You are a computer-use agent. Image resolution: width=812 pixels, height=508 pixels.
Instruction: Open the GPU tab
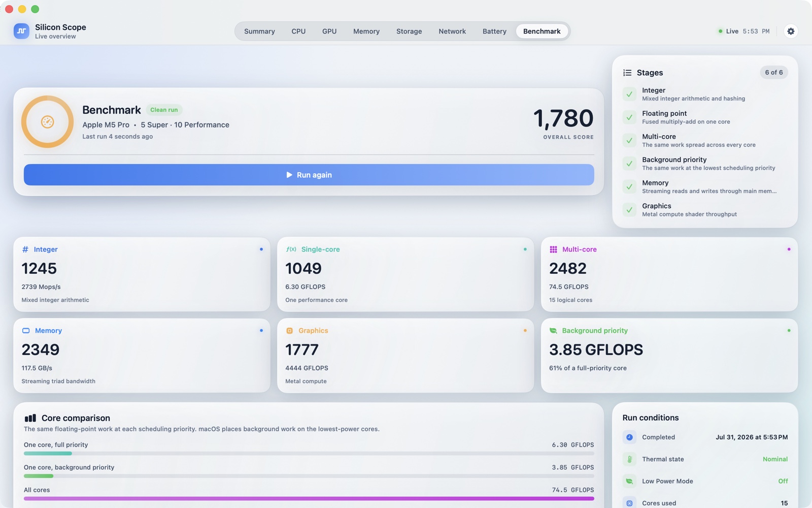[x=329, y=31]
